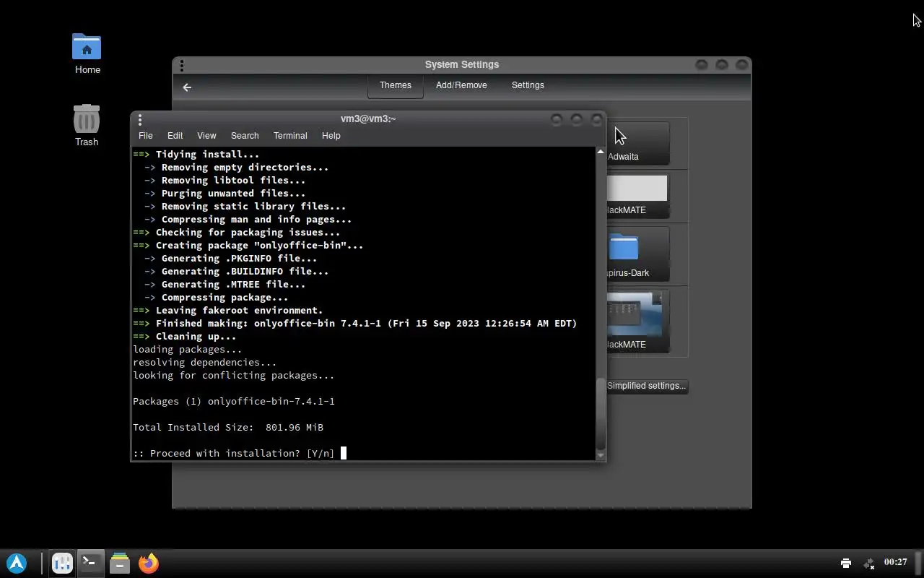The height and width of the screenshot is (578, 924).
Task: Click the 'Finished making: onlyoffice-bin' line
Action: (355, 324)
